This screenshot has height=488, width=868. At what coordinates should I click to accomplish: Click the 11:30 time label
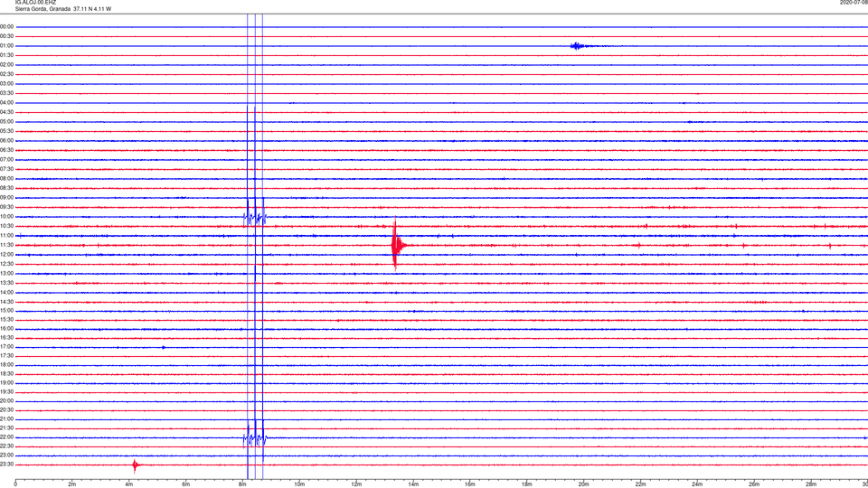[7, 245]
